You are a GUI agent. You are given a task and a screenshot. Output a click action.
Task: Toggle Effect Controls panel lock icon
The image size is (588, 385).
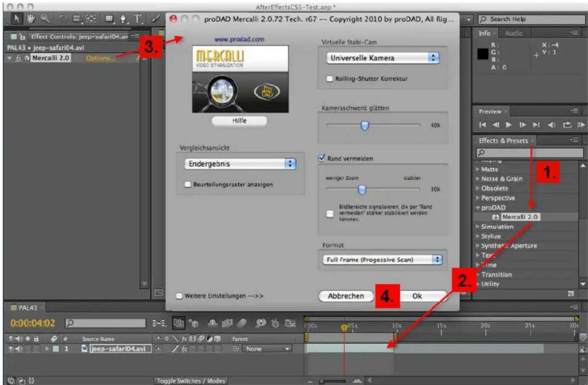[21, 38]
